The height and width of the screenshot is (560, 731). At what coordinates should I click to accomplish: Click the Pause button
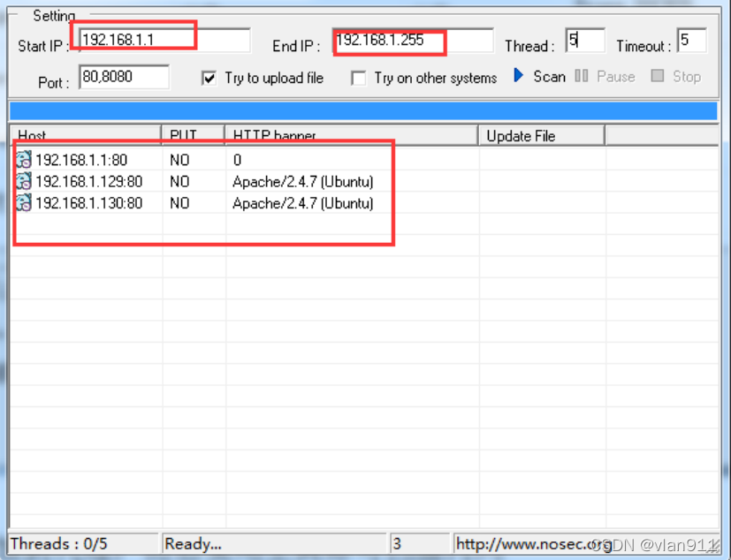click(x=605, y=77)
